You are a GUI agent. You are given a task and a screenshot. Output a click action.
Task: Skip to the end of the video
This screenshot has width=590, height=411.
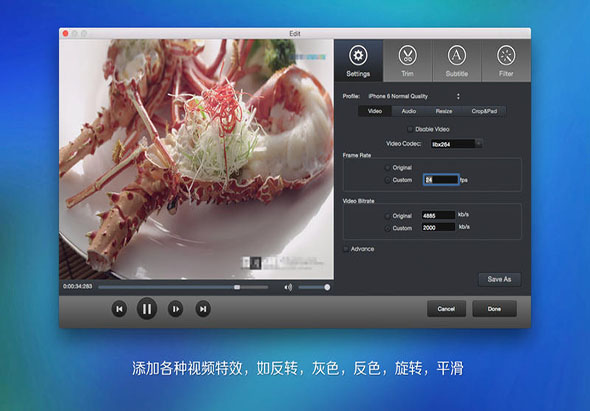[x=203, y=309]
